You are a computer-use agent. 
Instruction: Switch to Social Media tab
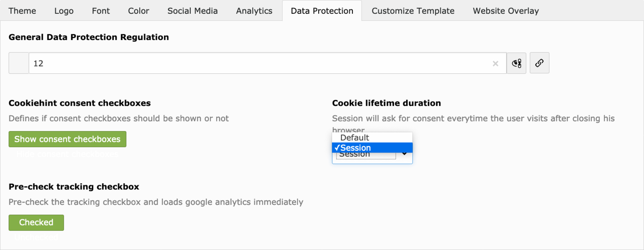click(192, 11)
